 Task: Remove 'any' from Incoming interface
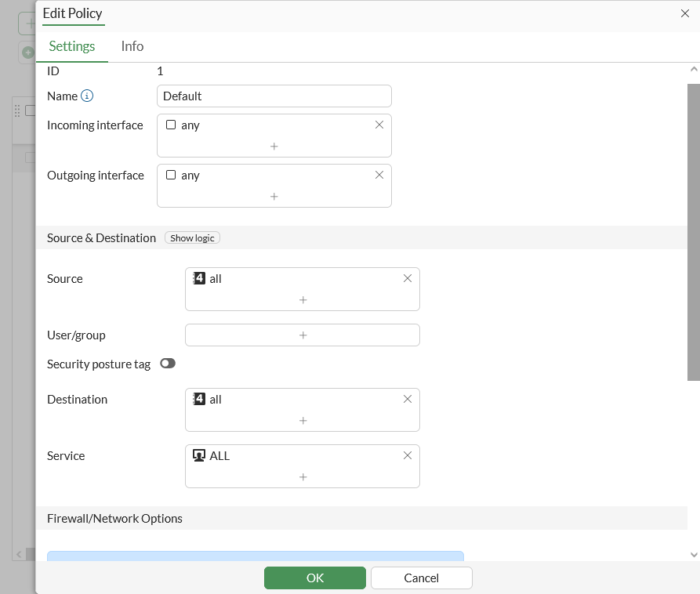tap(379, 125)
